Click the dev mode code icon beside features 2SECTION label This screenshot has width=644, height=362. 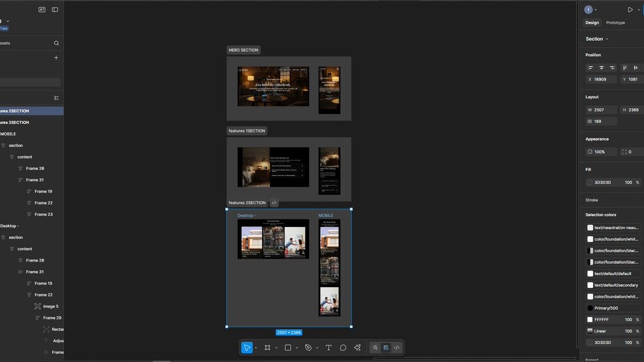tap(274, 203)
